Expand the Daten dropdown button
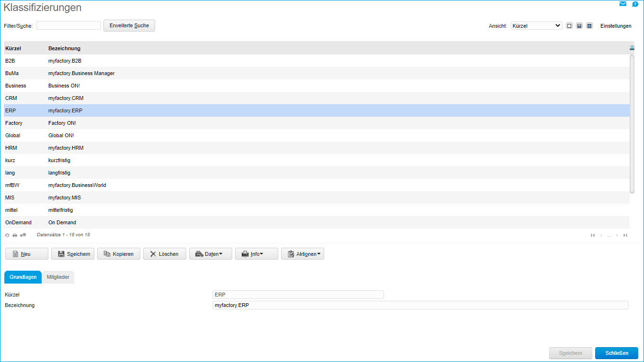The width and height of the screenshot is (644, 362). click(211, 254)
